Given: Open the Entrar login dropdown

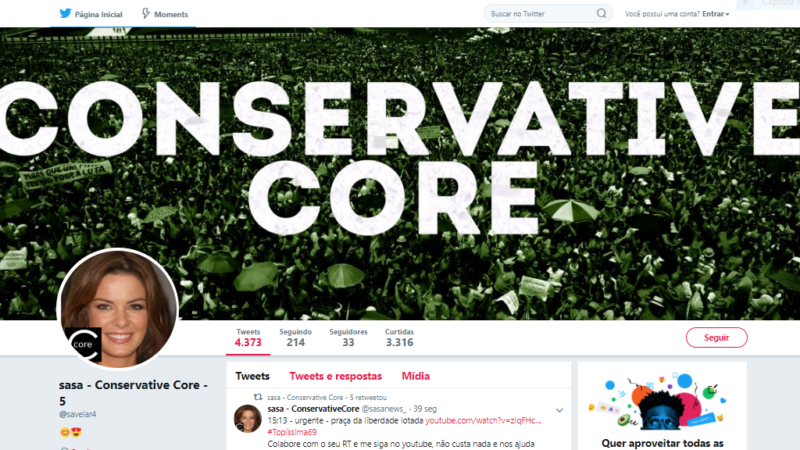Looking at the screenshot, I should coord(715,14).
